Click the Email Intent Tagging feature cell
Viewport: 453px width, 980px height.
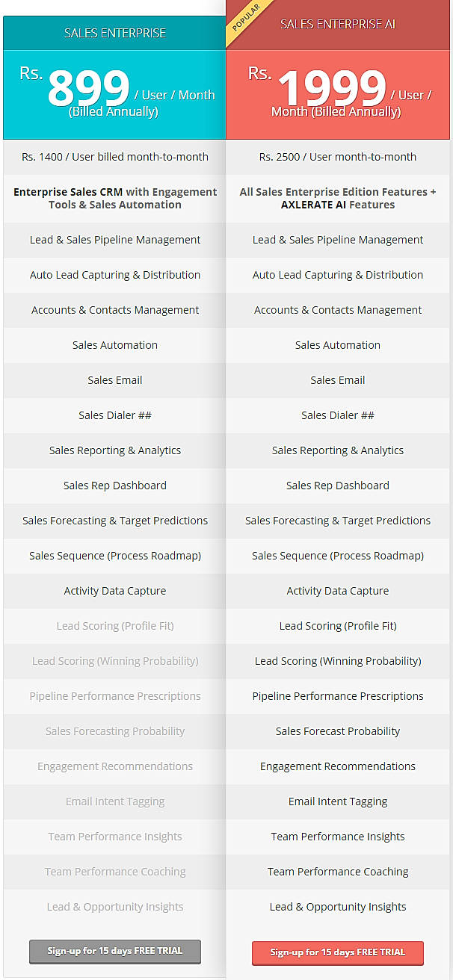(337, 801)
